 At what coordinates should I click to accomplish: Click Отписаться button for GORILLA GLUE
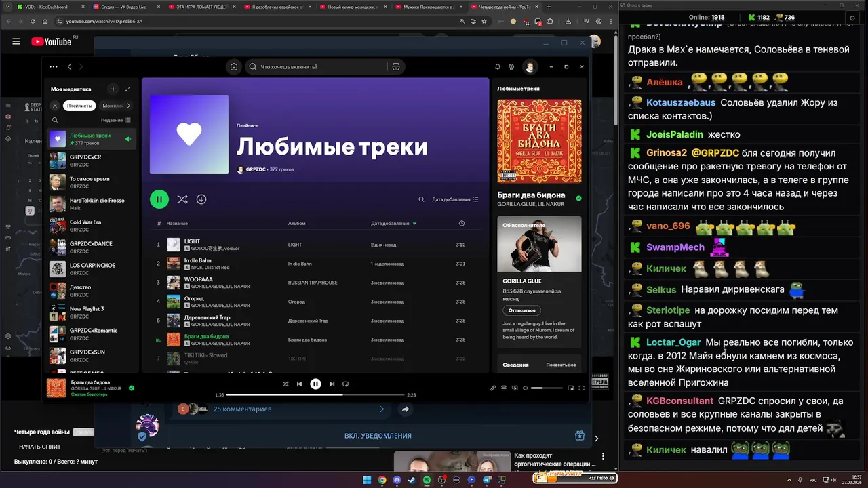521,310
